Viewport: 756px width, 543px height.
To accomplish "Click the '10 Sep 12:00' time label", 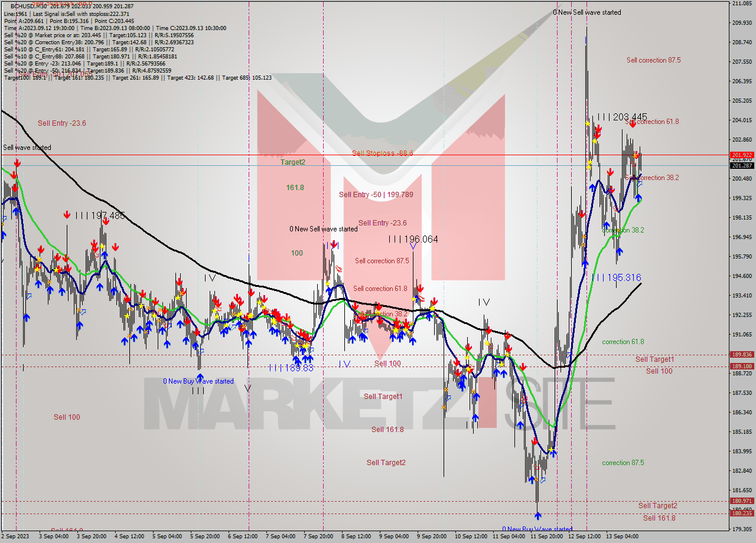I will point(471,537).
